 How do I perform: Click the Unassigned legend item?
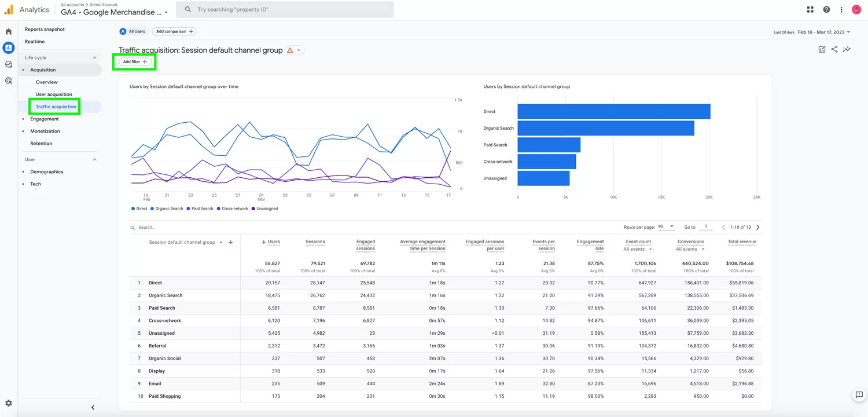(265, 209)
